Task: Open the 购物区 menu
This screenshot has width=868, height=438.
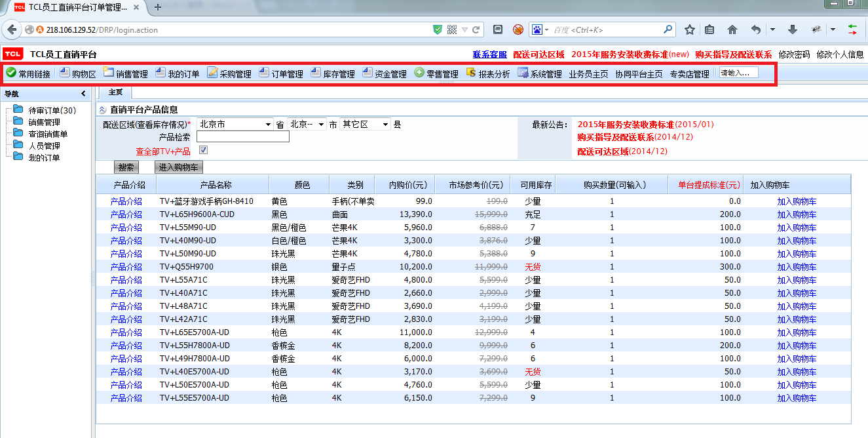Action: click(78, 73)
